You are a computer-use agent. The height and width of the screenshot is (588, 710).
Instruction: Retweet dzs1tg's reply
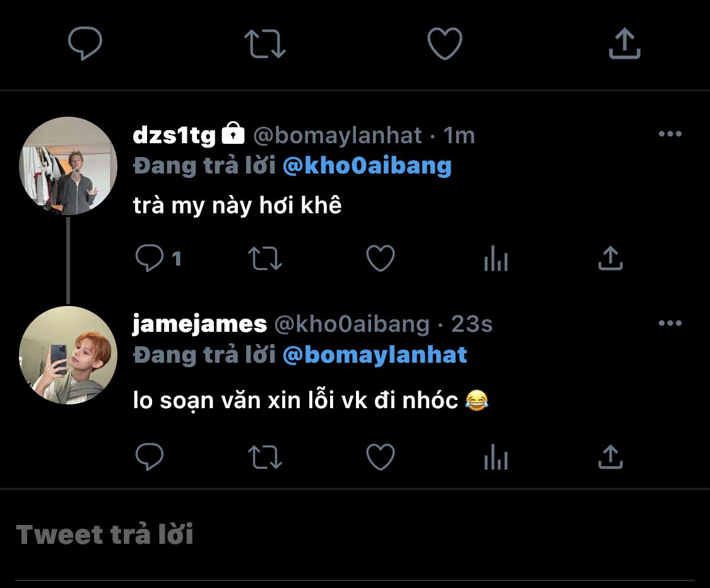pos(266,259)
